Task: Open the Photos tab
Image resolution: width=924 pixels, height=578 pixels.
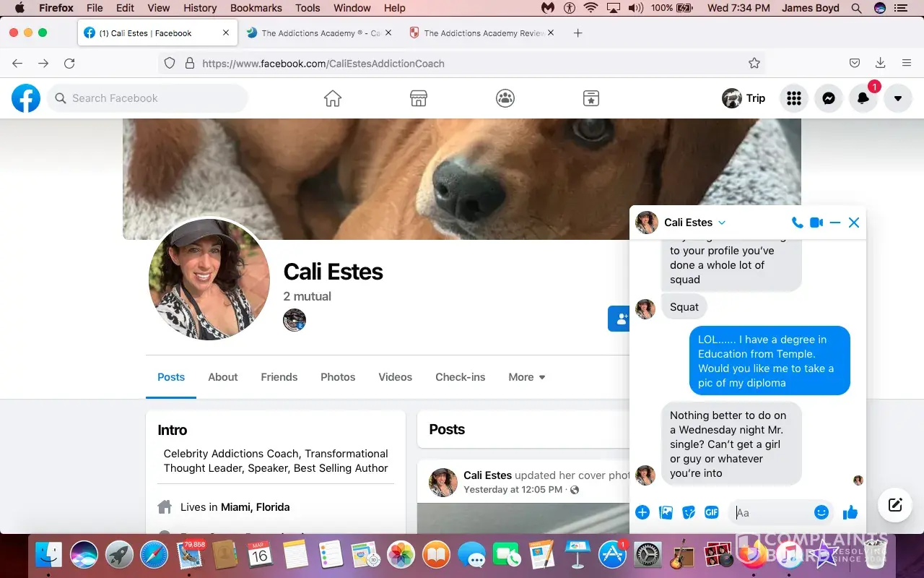Action: 338,377
